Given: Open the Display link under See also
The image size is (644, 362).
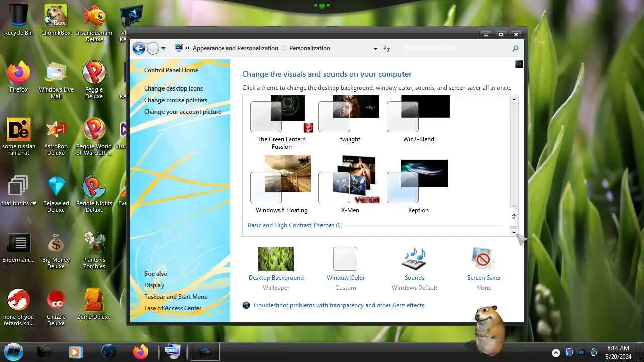Looking at the screenshot, I should click(154, 285).
